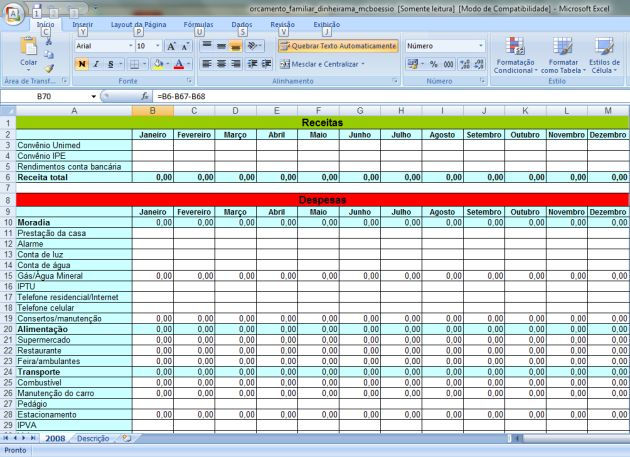Open Dados ribbon tab
This screenshot has height=457, width=630.
[x=242, y=25]
